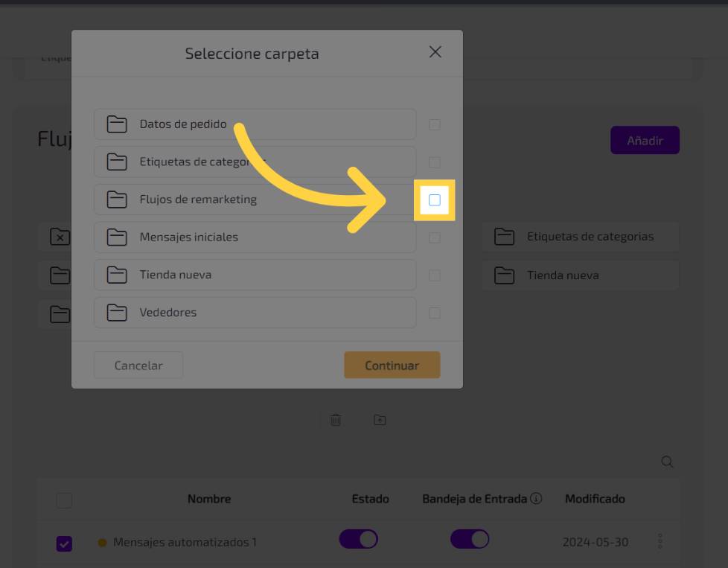Viewport: 728px width, 568px height.
Task: Toggle Bandeja de Entrada switch for Mensajes automatizados 1
Action: coord(470,540)
